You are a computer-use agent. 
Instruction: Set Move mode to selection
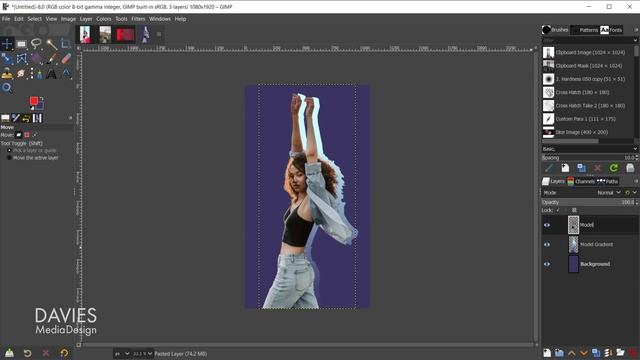tap(27, 135)
